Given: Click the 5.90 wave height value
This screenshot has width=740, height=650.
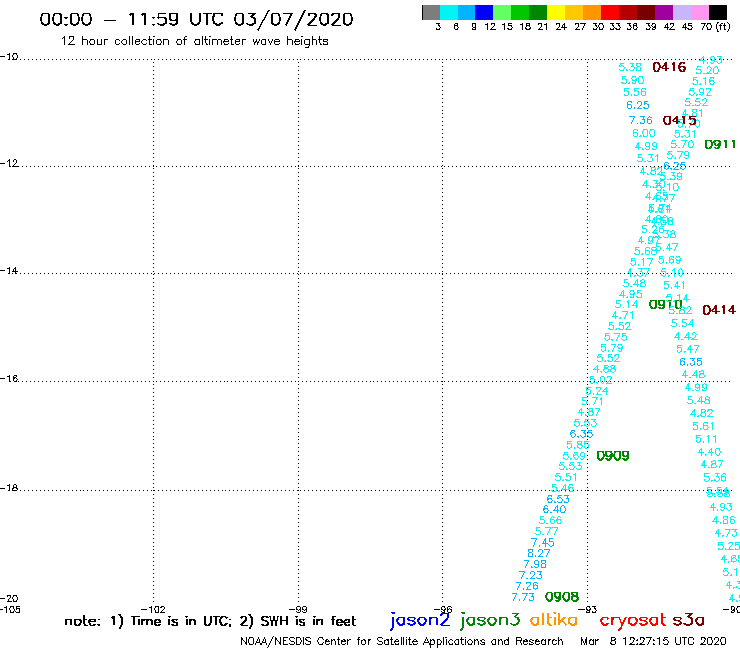Looking at the screenshot, I should (x=632, y=80).
